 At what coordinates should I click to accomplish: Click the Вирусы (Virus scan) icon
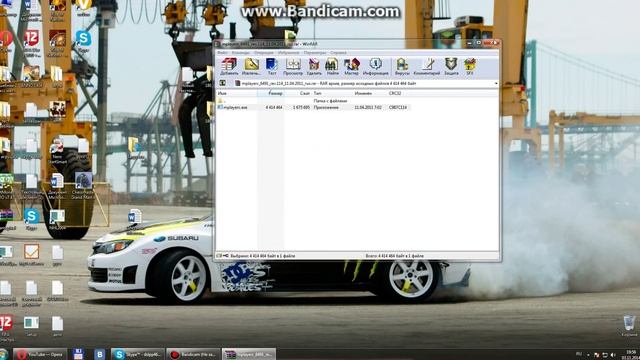pos(402,66)
